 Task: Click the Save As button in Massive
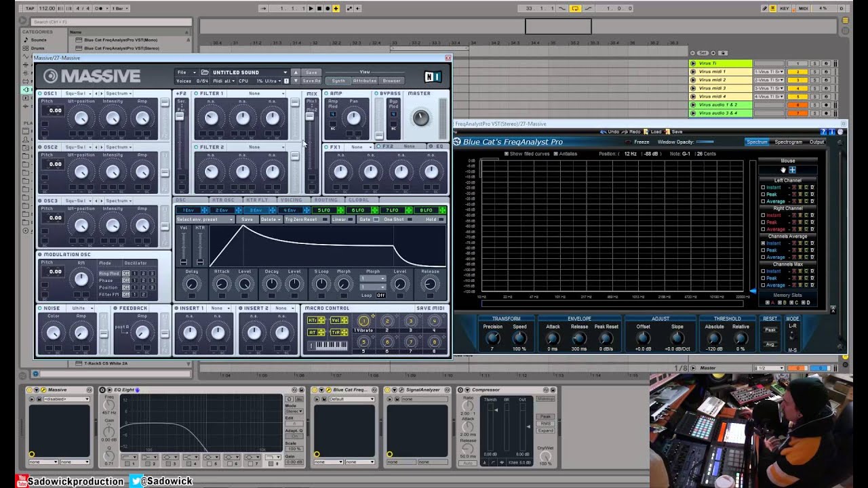311,81
